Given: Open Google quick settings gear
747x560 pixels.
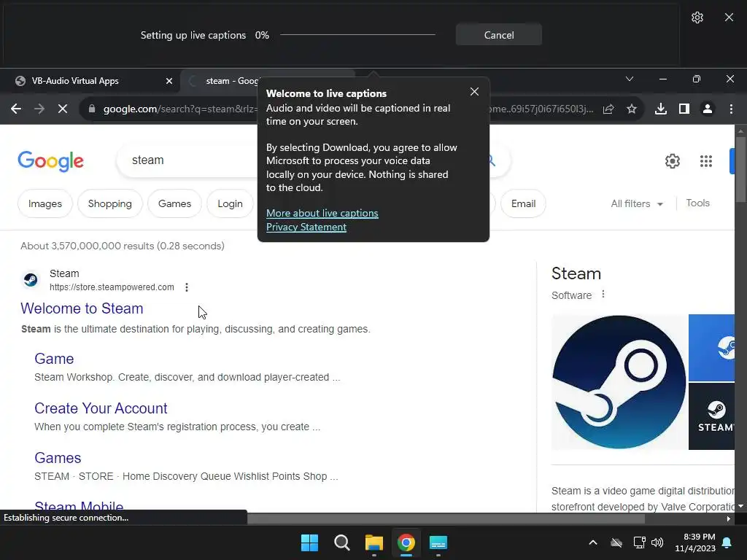Looking at the screenshot, I should [x=672, y=161].
